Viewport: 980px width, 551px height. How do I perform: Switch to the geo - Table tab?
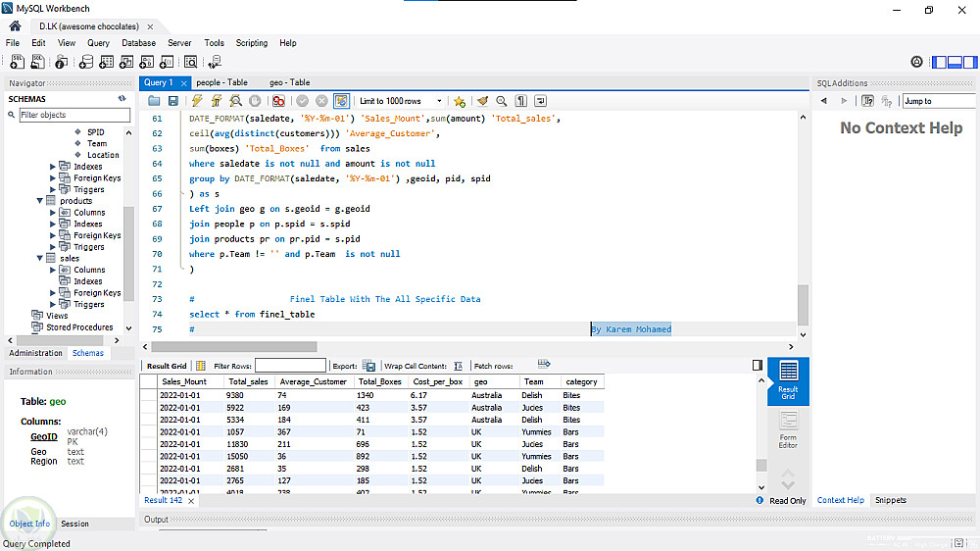(289, 82)
